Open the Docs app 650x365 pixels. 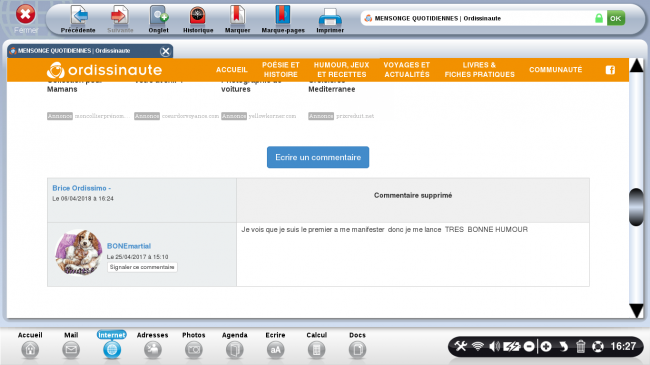click(x=357, y=345)
